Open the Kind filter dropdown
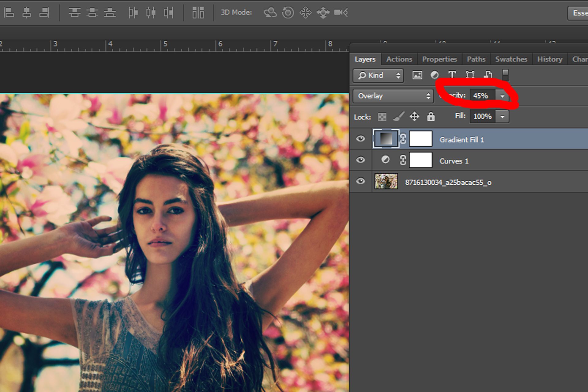Image resolution: width=588 pixels, height=392 pixels. pos(378,75)
